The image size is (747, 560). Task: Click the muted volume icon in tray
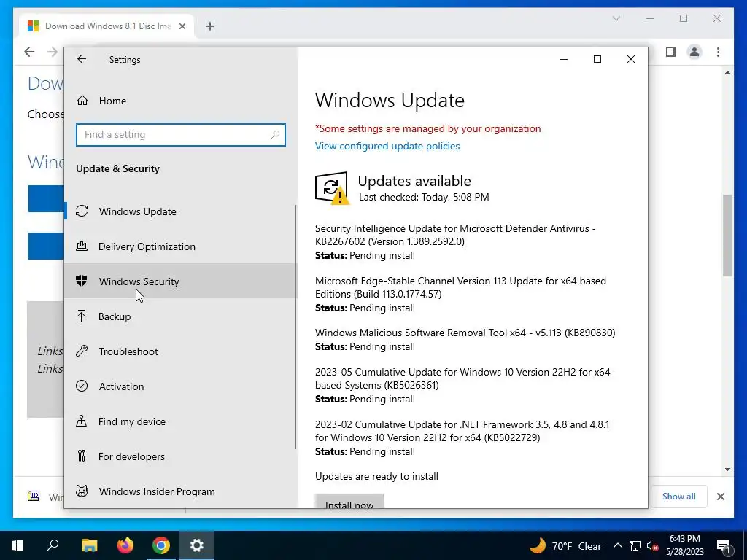click(x=652, y=546)
